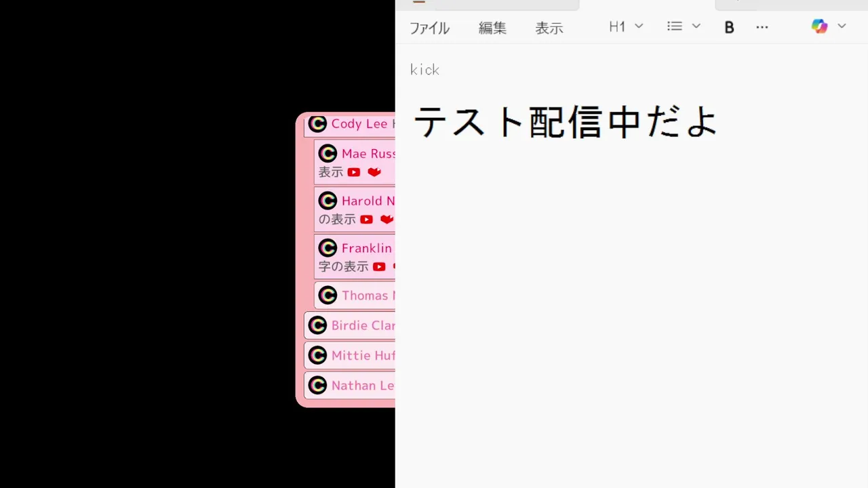Open the ファイル menu in Notepad
The width and height of the screenshot is (868, 488).
(x=429, y=28)
